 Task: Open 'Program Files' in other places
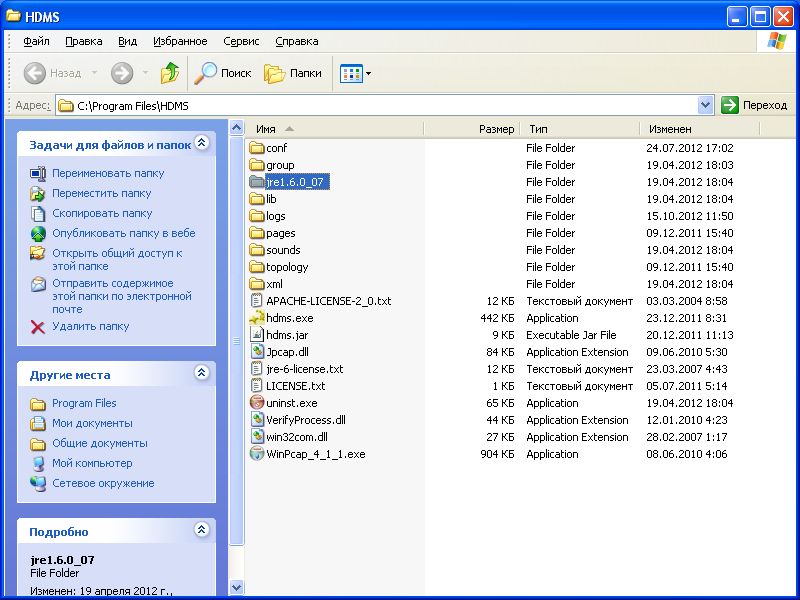[84, 403]
